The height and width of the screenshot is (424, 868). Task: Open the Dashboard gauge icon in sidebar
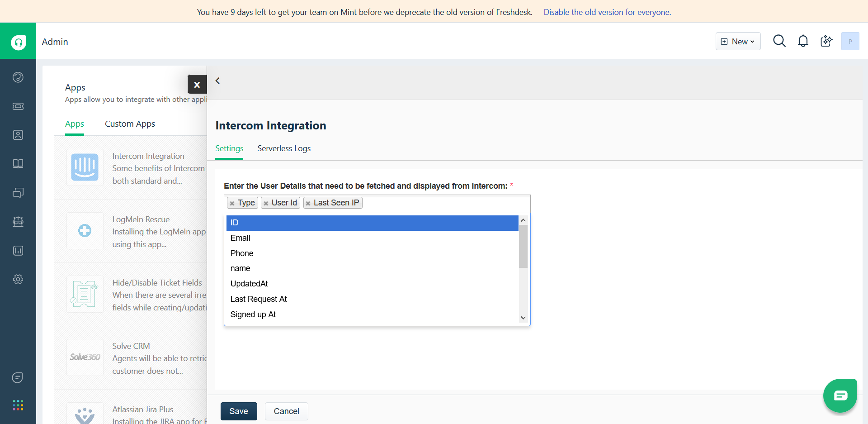18,77
